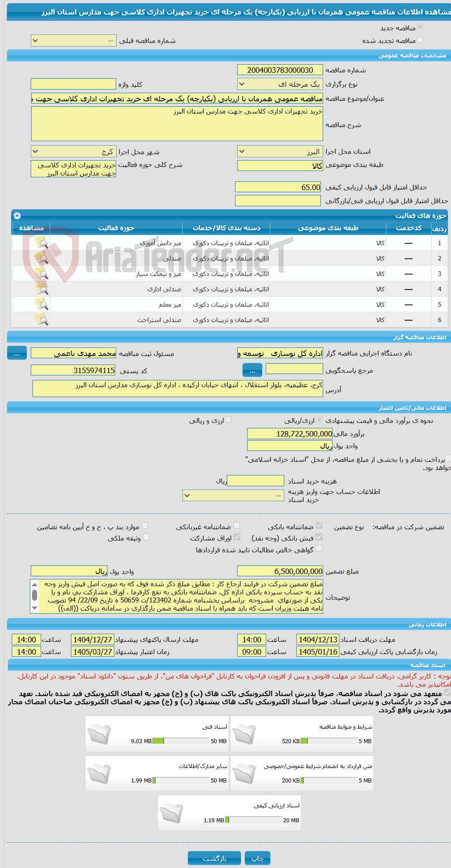Click the شرح مناقصه text area

[177, 124]
